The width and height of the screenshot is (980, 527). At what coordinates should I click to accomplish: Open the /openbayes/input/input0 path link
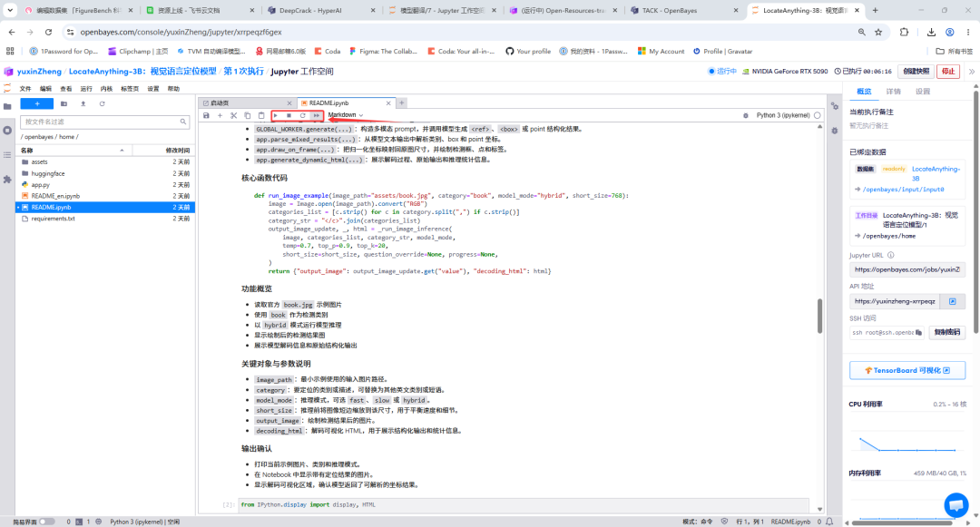click(903, 190)
